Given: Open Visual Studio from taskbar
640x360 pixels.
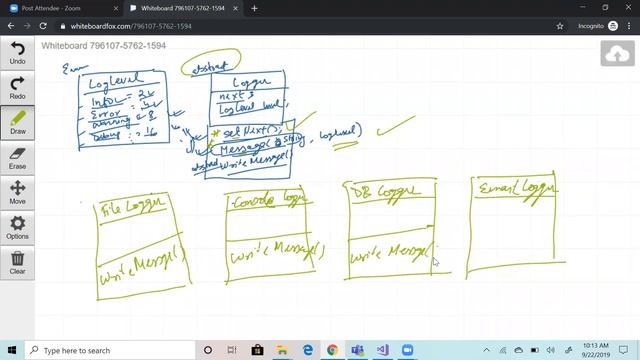Looking at the screenshot, I should [x=382, y=350].
